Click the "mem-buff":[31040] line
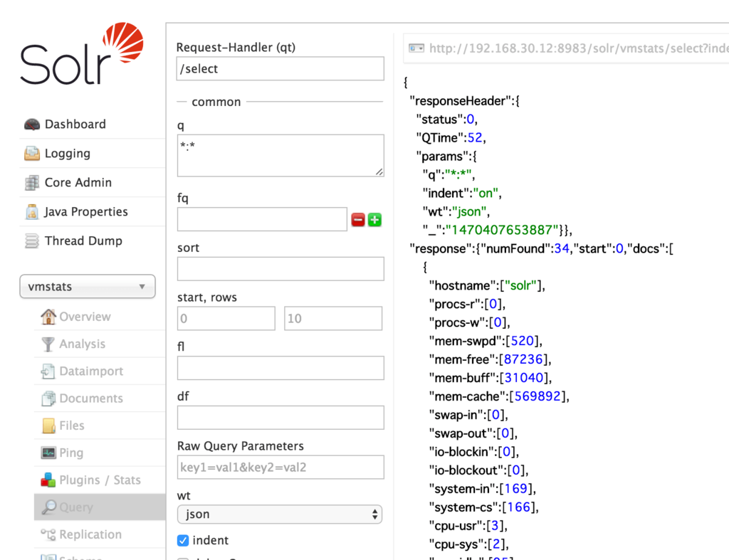 (x=490, y=378)
